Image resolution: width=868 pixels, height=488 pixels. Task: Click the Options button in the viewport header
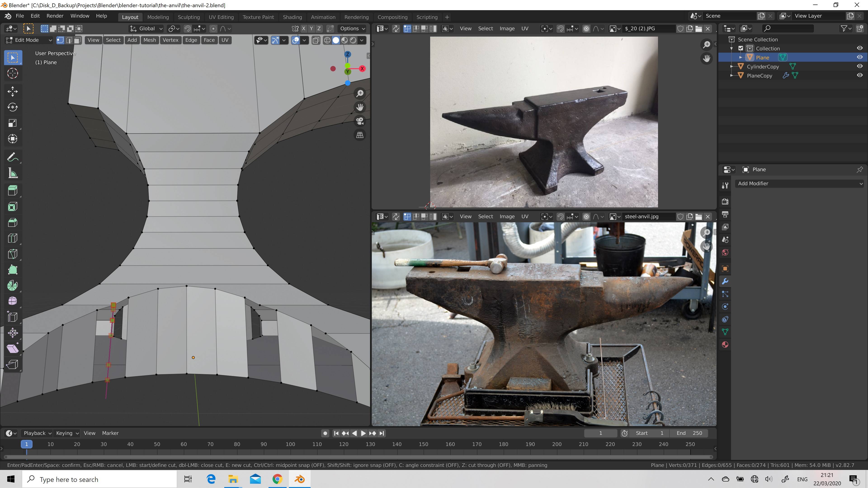click(x=351, y=29)
